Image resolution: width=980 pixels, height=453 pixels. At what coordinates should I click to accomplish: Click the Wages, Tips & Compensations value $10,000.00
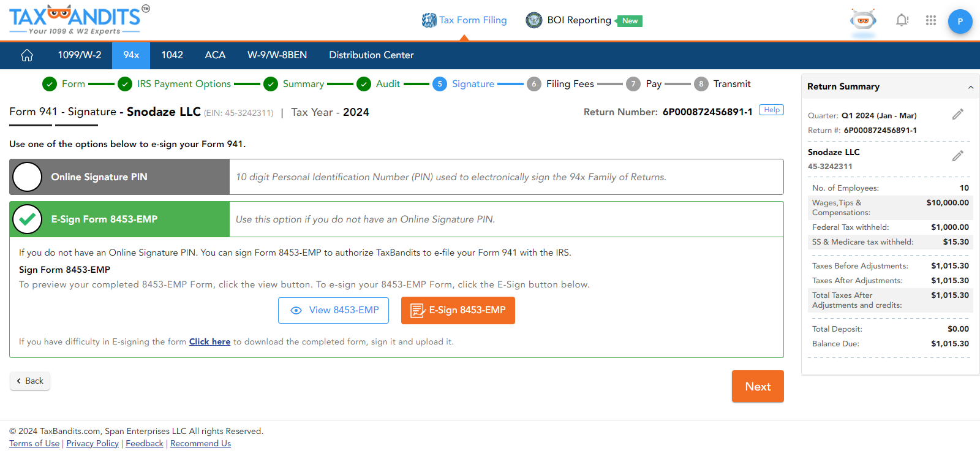coord(948,203)
